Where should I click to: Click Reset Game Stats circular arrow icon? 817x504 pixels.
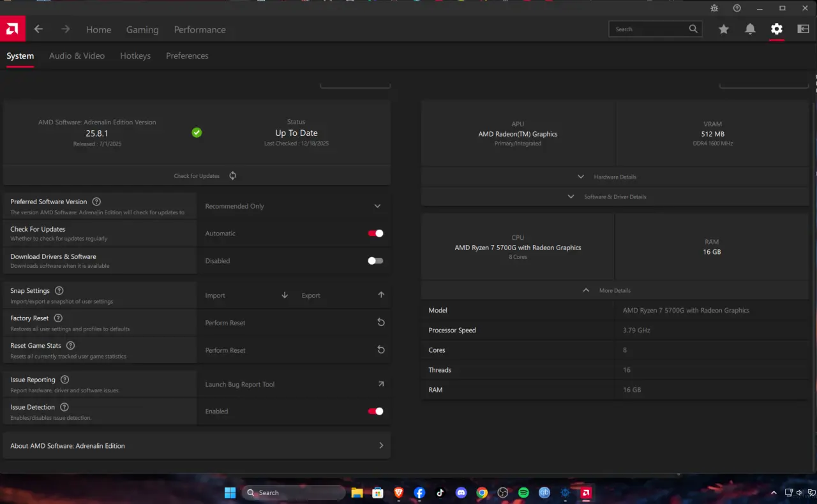[381, 350]
